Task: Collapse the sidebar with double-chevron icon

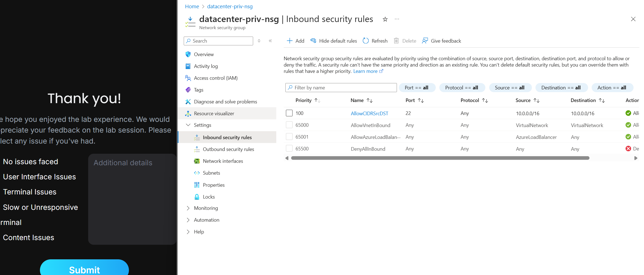Action: 270,41
